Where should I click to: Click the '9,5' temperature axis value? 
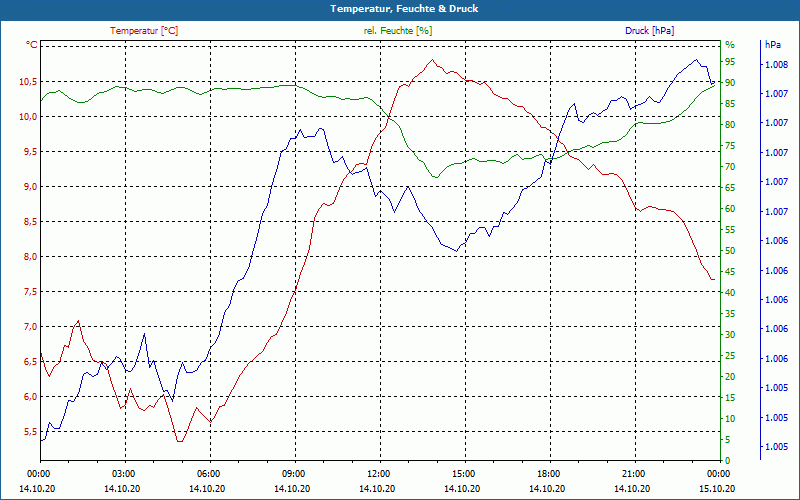31,152
